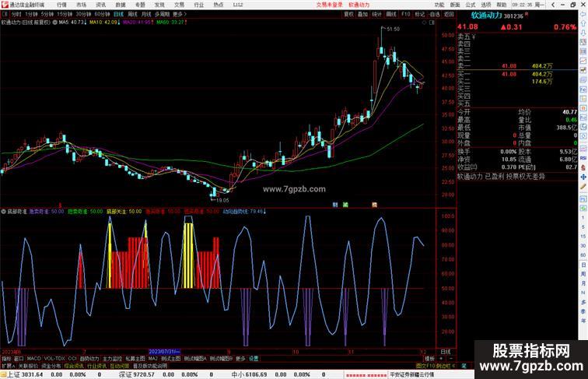Screen dimensions: 588x379
Task: Expand the 更多 periods dropdown in the top toolbar
Action: 180,14
